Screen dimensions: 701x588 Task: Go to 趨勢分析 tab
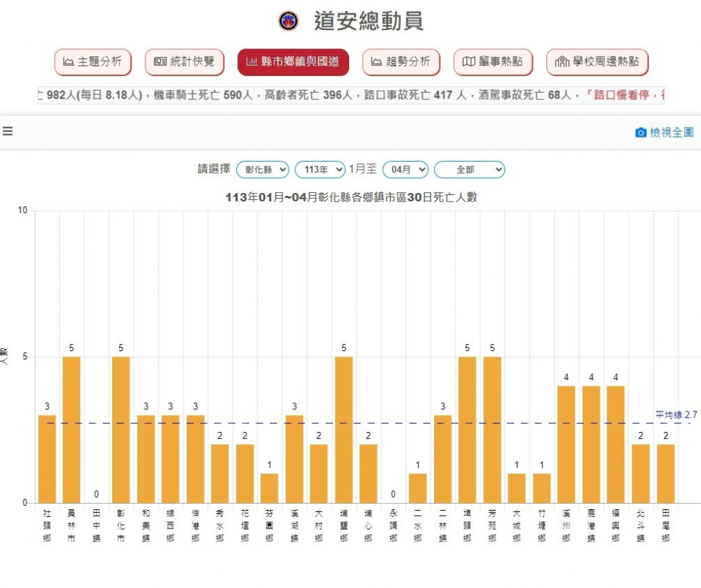pyautogui.click(x=400, y=62)
